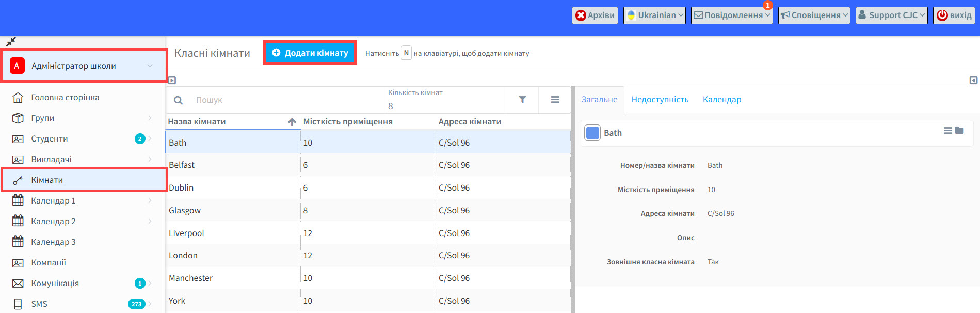Click the sidebar collapse arrows icon
Image resolution: width=980 pixels, height=313 pixels.
tap(11, 41)
